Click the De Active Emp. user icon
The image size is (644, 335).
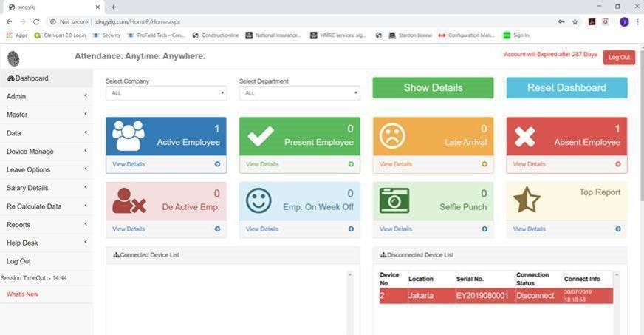coord(129,200)
